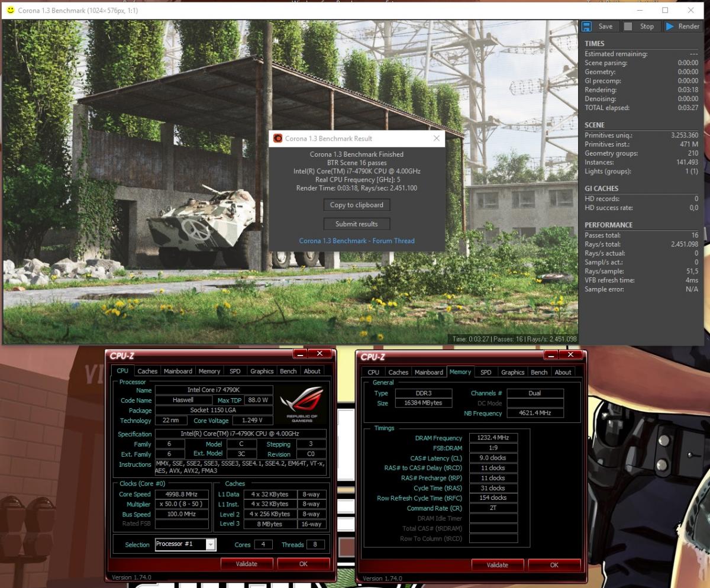Click the blue Render play icon
The image size is (710, 588).
(x=669, y=27)
